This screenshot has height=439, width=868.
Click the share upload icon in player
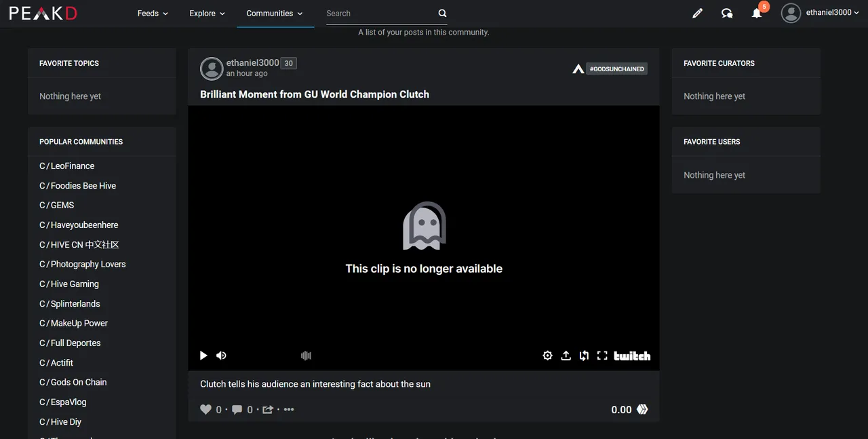566,356
